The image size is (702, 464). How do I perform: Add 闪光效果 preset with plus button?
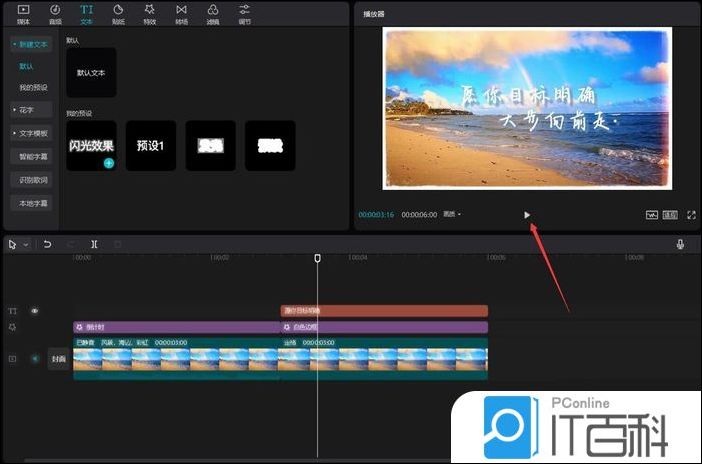pyautogui.click(x=108, y=162)
